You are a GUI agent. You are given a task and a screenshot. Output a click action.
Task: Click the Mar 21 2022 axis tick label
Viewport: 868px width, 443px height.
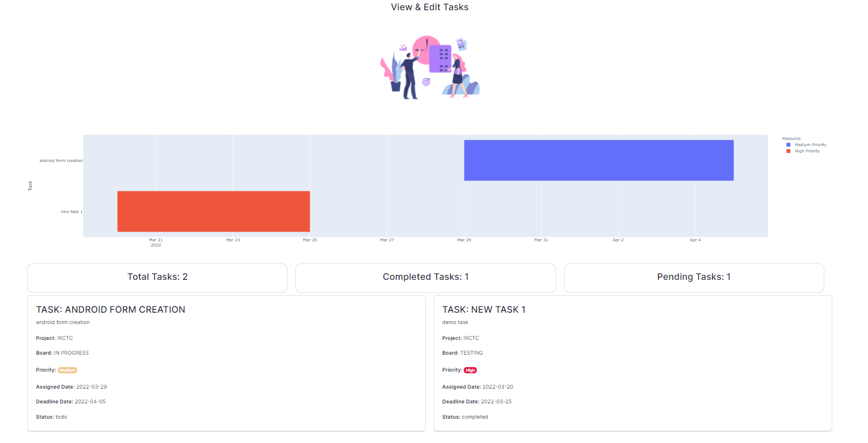[x=156, y=242]
